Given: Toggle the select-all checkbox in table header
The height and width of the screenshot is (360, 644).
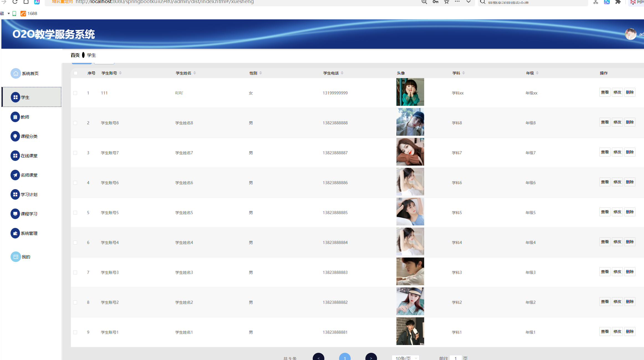Looking at the screenshot, I should 76,73.
